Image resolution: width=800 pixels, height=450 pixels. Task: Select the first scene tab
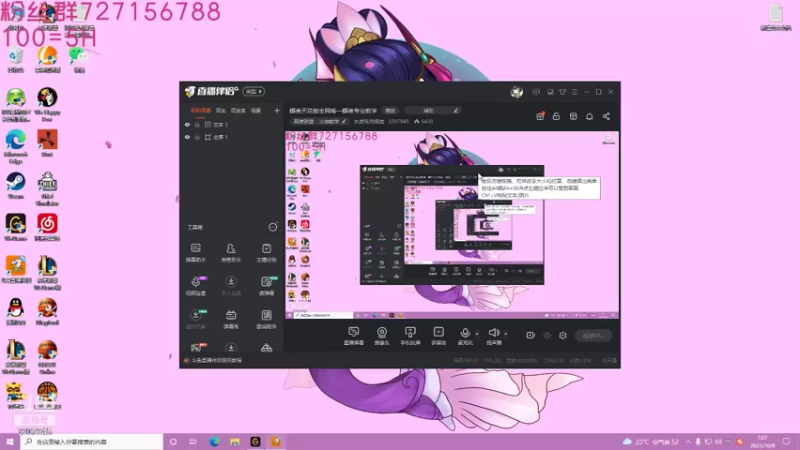click(201, 110)
